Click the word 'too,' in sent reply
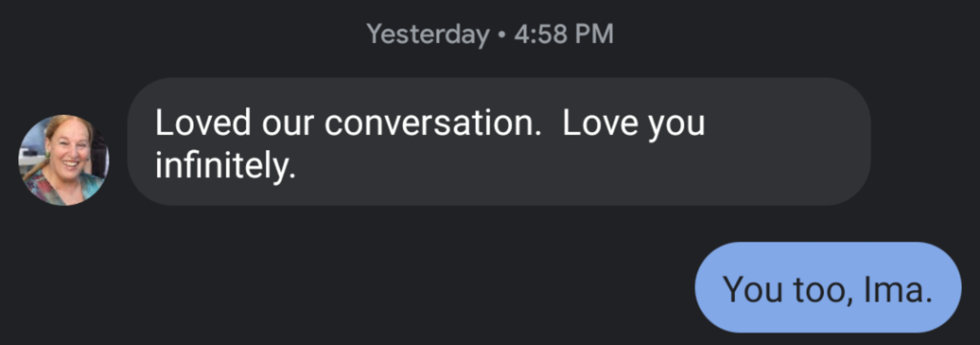This screenshot has height=345, width=980. tap(823, 290)
